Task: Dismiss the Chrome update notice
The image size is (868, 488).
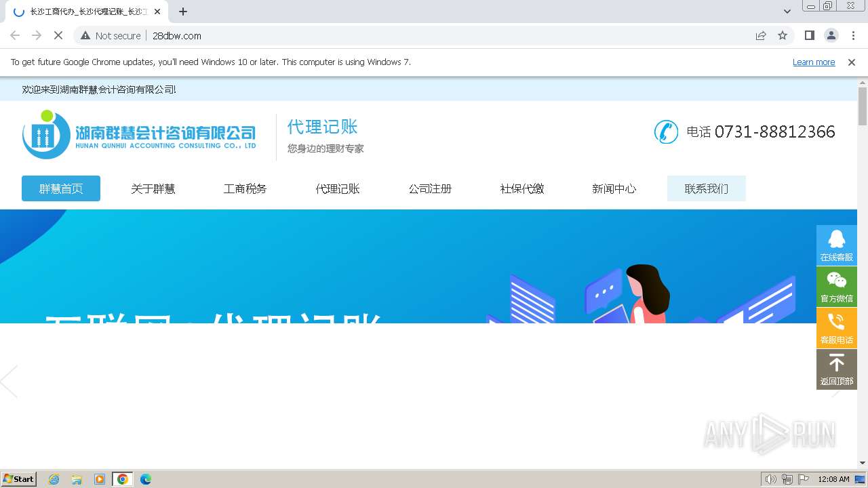Action: pos(852,62)
